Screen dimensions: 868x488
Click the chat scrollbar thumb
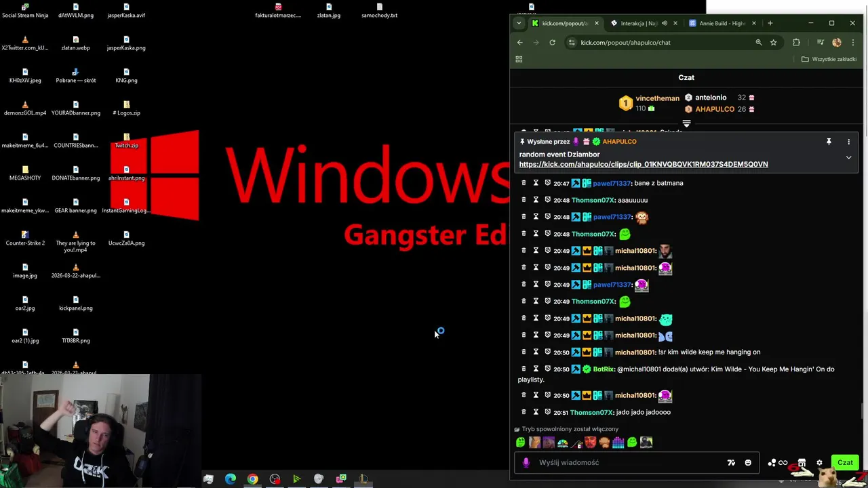click(x=863, y=411)
